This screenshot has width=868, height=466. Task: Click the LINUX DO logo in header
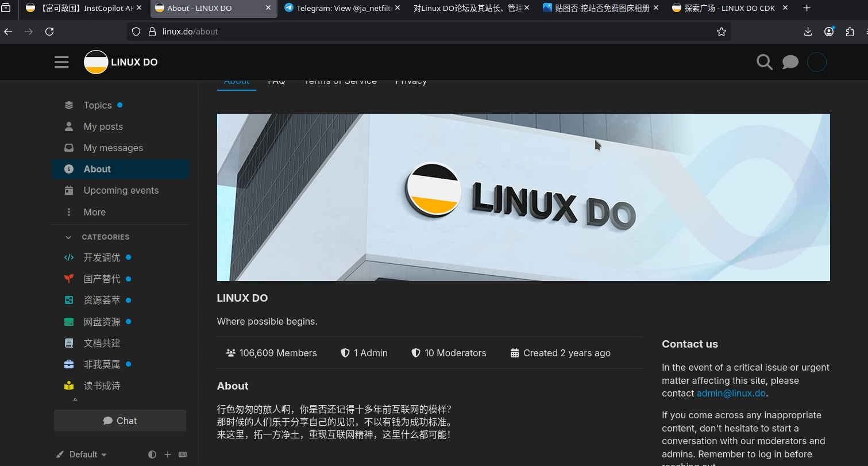pyautogui.click(x=121, y=62)
